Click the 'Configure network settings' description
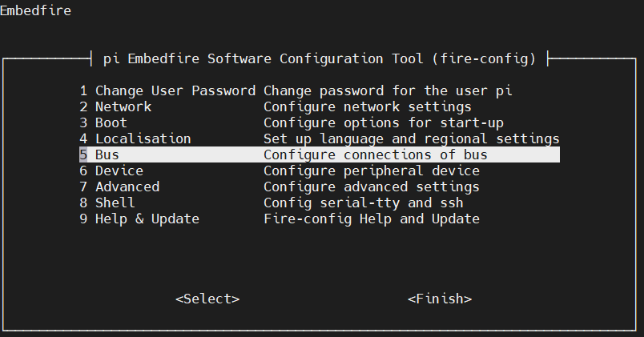Screen dimensions: 644x337 (368, 106)
